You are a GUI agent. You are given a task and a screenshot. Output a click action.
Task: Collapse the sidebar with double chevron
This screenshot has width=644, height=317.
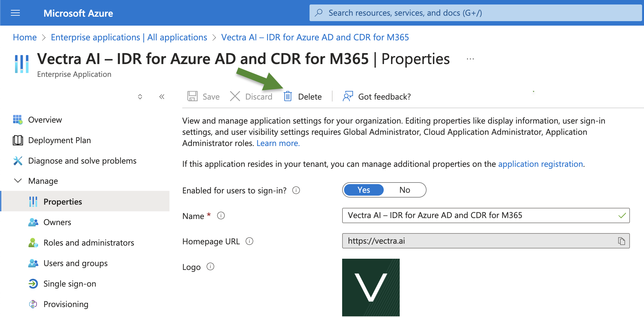pyautogui.click(x=162, y=97)
